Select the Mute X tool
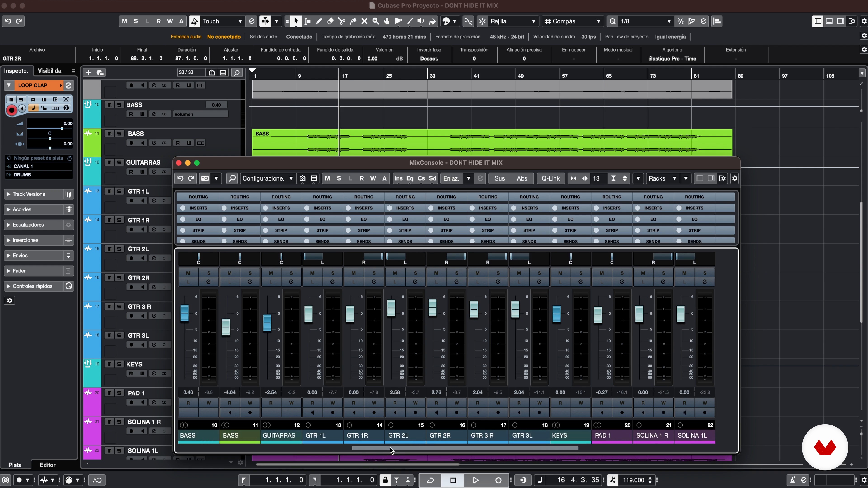The height and width of the screenshot is (488, 868). point(364,21)
